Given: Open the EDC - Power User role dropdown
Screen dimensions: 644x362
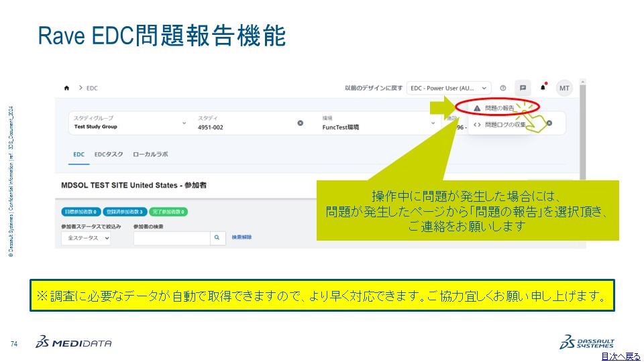Looking at the screenshot, I should pos(449,88).
